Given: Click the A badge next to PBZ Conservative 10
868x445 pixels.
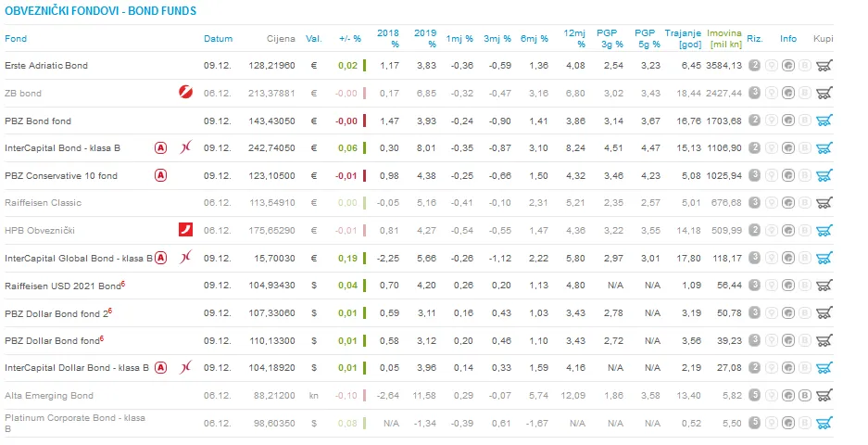Looking at the screenshot, I should (160, 175).
